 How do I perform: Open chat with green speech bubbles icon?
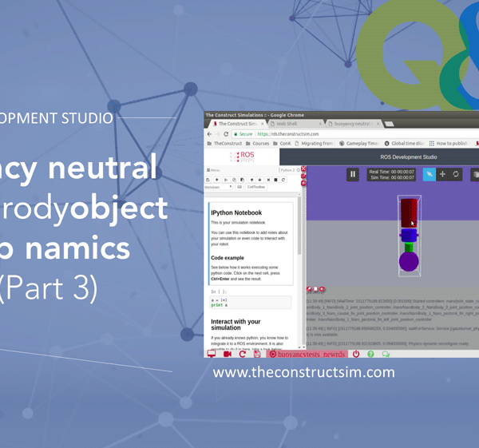[386, 354]
